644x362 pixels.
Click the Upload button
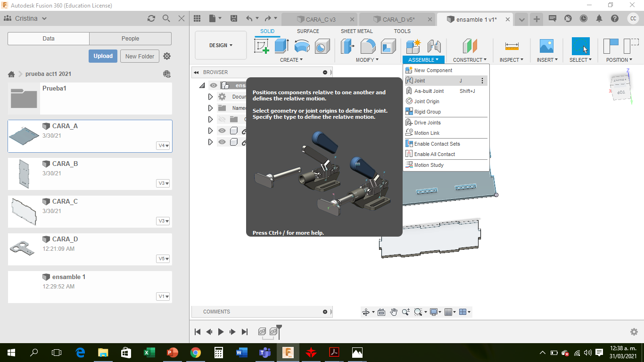click(x=103, y=56)
